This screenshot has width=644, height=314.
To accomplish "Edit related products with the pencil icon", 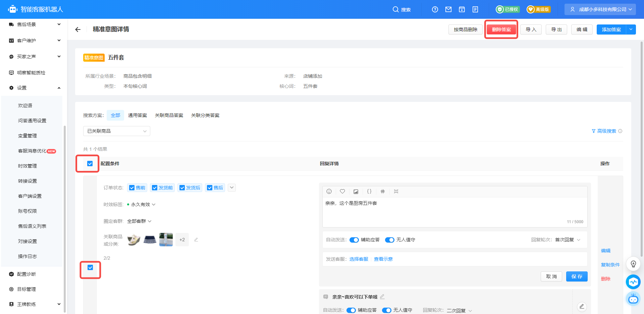I will [x=196, y=240].
